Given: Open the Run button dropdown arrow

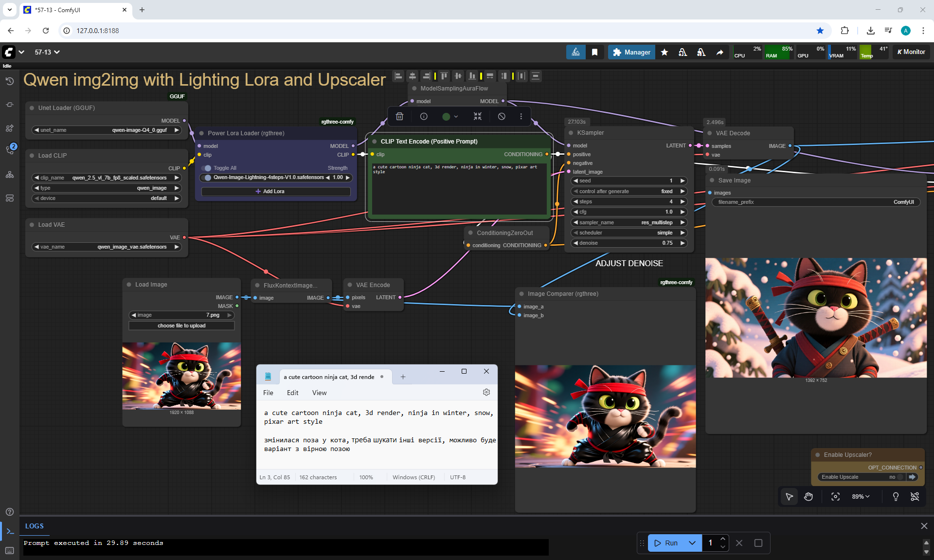Looking at the screenshot, I should pyautogui.click(x=692, y=543).
